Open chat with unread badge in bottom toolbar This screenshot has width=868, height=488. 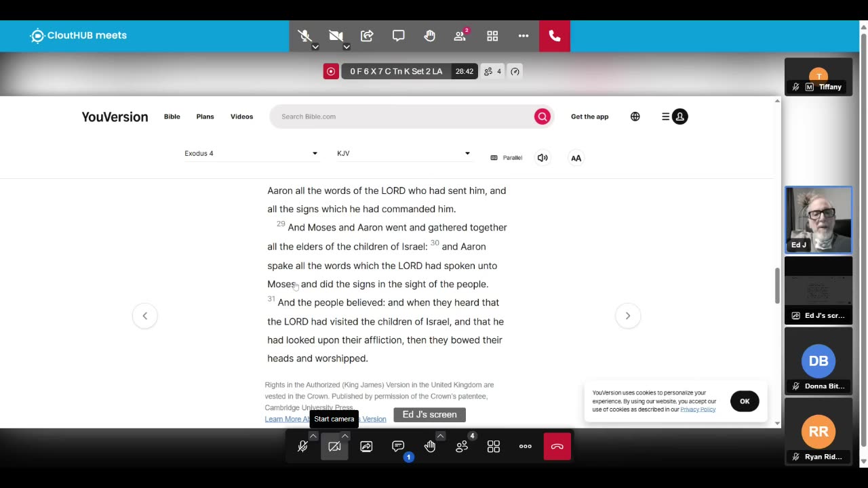click(x=398, y=447)
